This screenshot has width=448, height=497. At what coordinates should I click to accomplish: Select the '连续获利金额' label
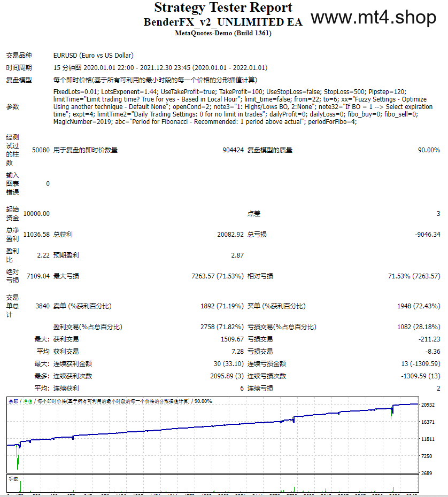(73, 364)
